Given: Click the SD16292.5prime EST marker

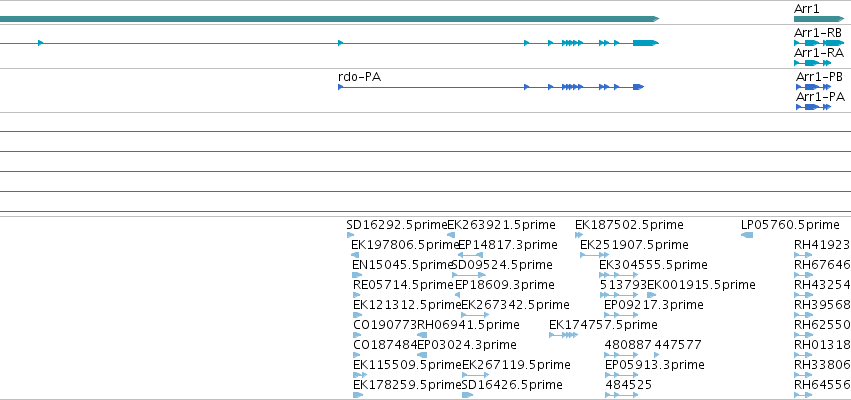Looking at the screenshot, I should 350,235.
